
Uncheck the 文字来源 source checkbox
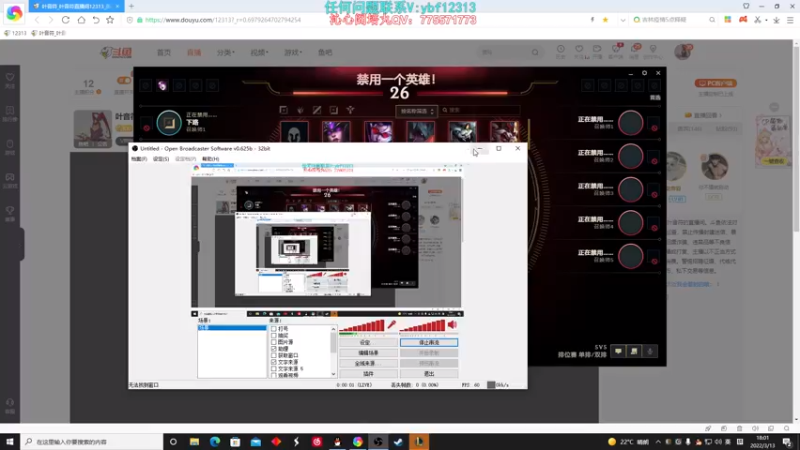click(x=274, y=362)
